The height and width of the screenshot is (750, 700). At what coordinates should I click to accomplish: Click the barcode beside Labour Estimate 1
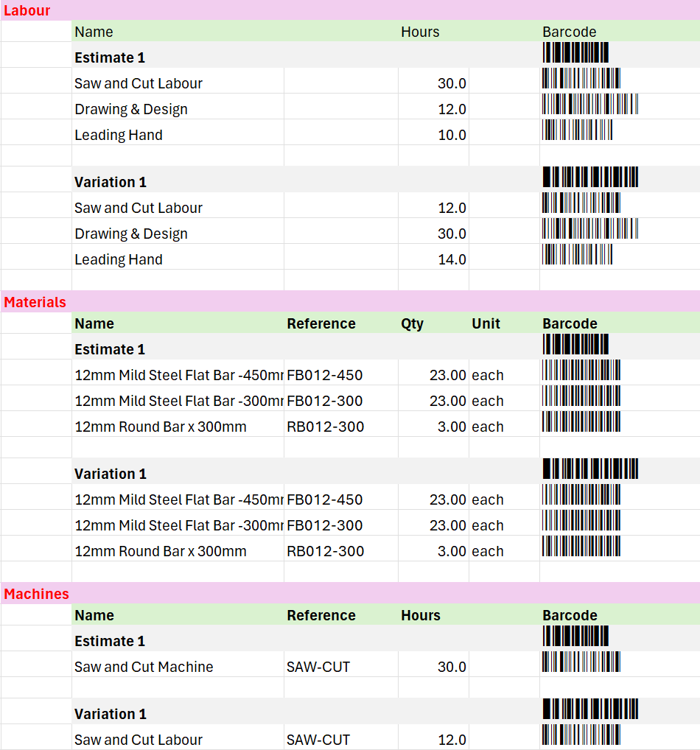click(575, 53)
